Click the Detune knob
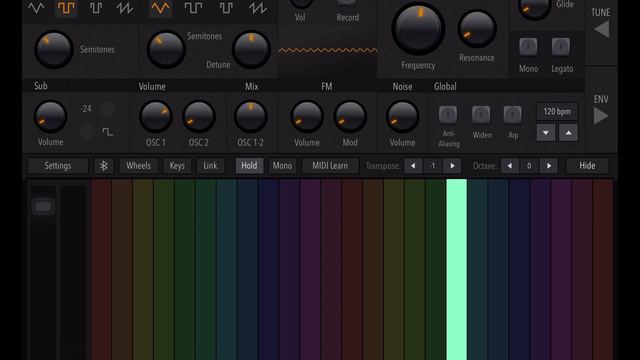 coord(251,49)
